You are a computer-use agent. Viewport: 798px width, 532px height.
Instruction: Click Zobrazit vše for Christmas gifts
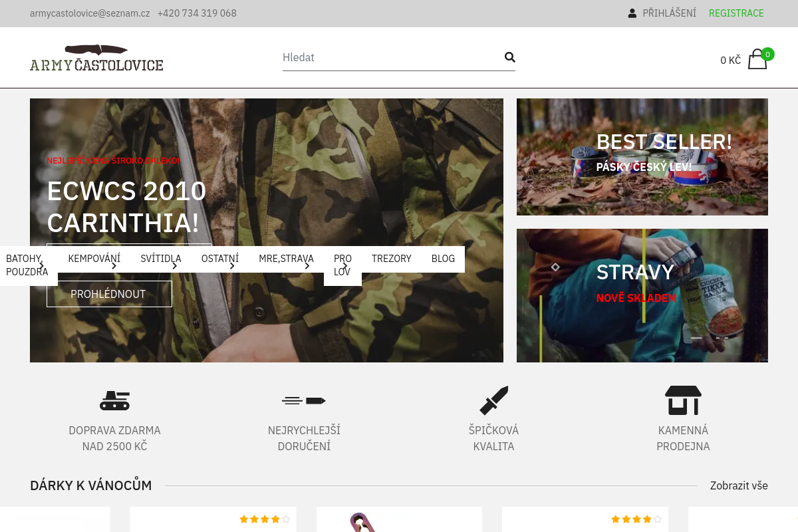point(738,485)
